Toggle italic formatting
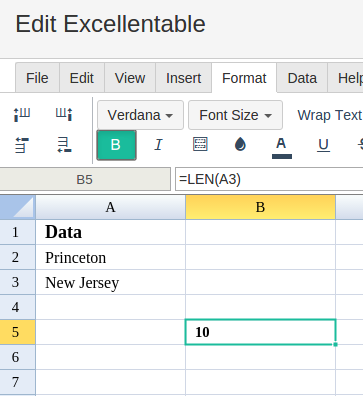The image size is (363, 396). click(158, 145)
